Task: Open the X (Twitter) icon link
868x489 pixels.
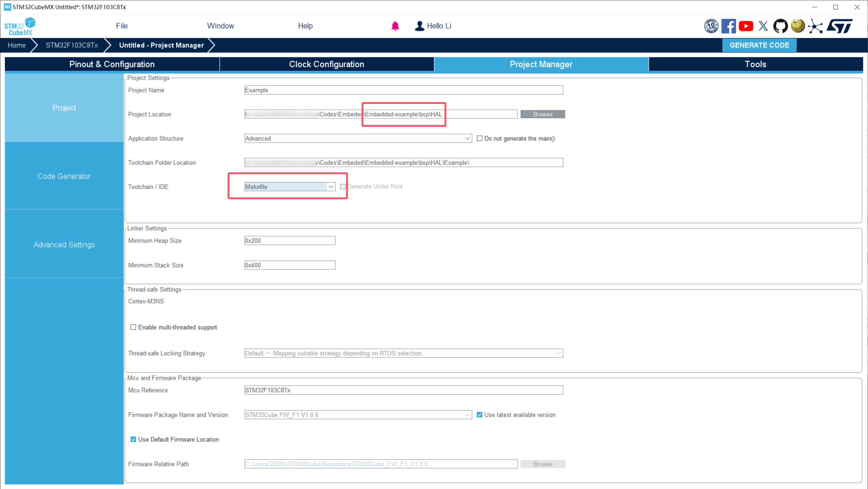Action: coord(763,26)
